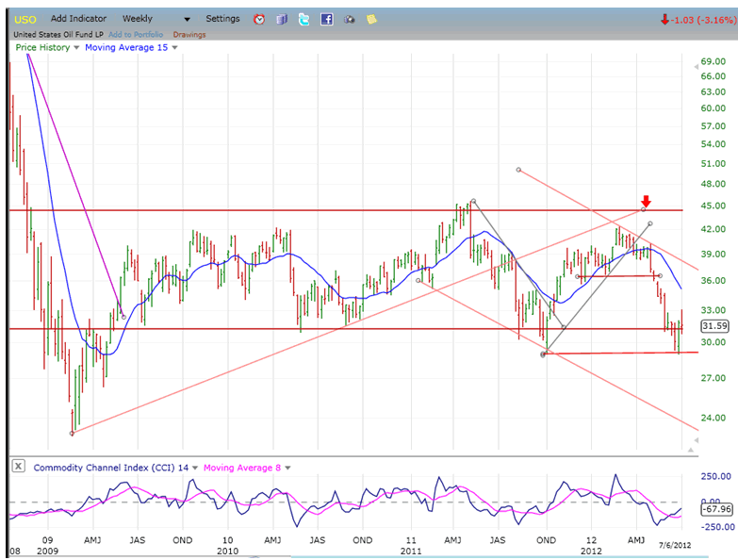This screenshot has width=738, height=560.
Task: Share chart via Twitter icon
Action: tap(303, 19)
